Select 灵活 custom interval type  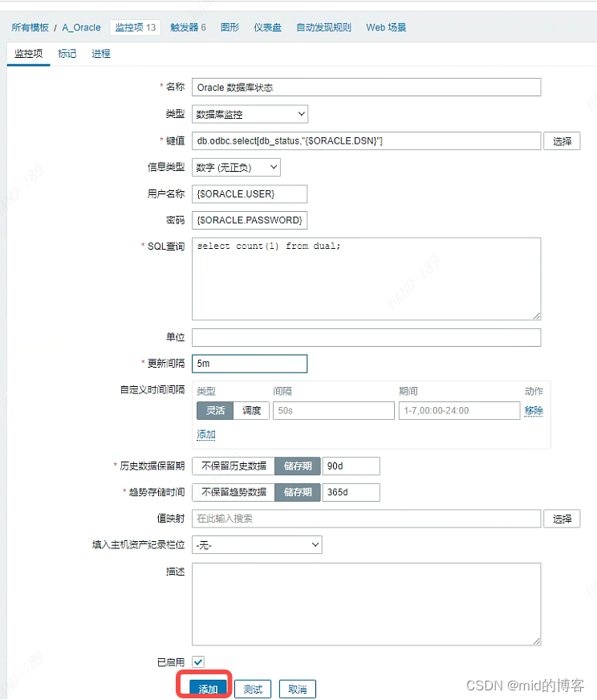(x=215, y=411)
